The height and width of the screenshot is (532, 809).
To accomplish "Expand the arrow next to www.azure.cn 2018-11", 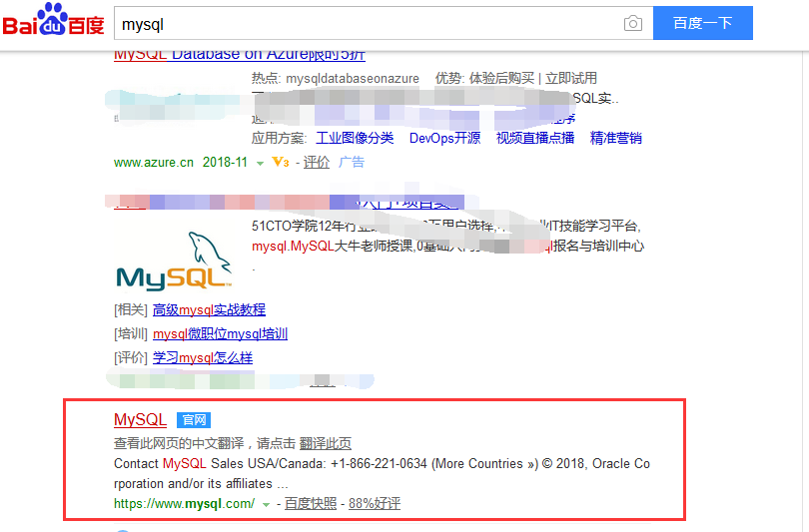I will [x=260, y=163].
